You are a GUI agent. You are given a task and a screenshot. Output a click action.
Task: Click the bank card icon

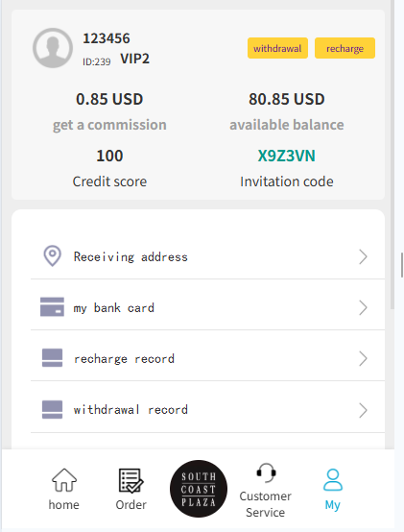tap(52, 306)
